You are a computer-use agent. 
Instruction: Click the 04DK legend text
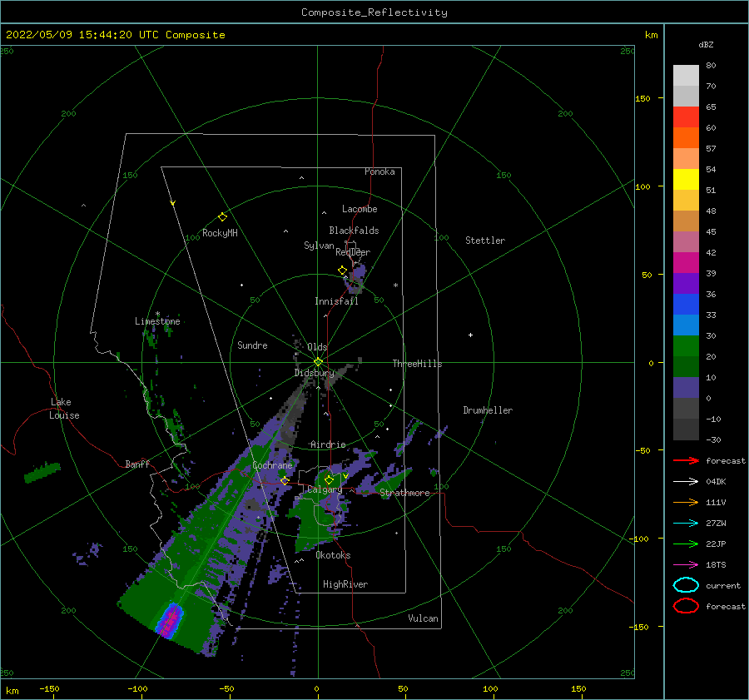[x=716, y=482]
